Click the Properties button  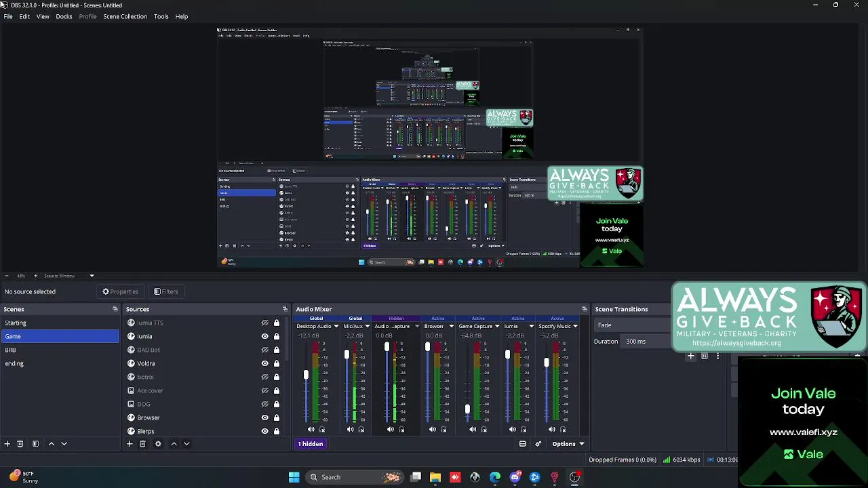[x=120, y=291]
